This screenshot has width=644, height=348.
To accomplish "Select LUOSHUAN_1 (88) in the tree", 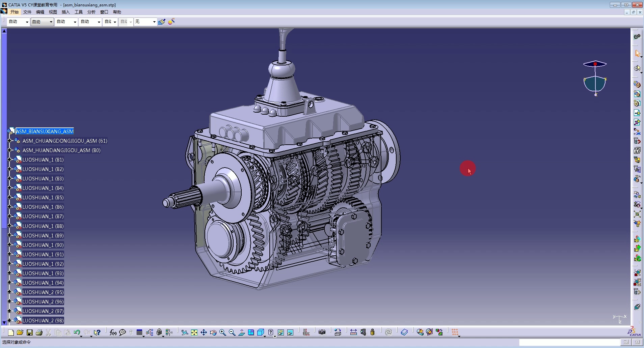I will (43, 226).
